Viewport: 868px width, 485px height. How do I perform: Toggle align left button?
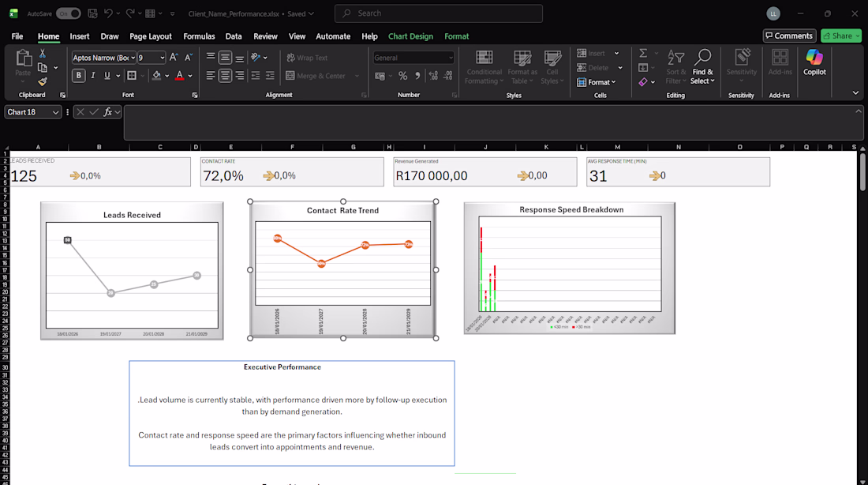[211, 75]
